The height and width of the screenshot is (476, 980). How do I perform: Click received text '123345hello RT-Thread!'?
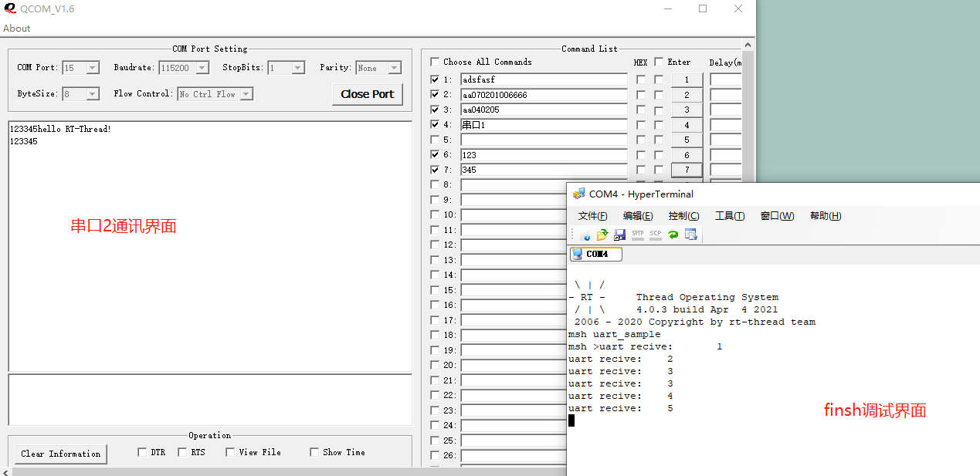coord(60,129)
